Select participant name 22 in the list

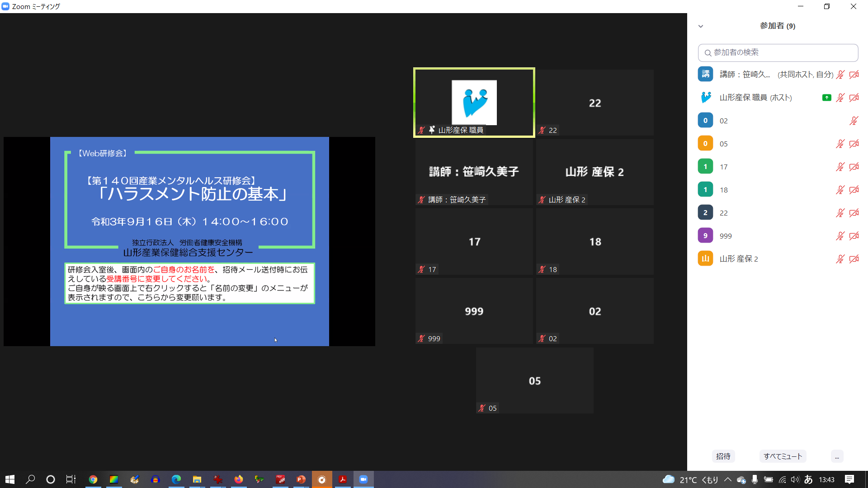[724, 213]
